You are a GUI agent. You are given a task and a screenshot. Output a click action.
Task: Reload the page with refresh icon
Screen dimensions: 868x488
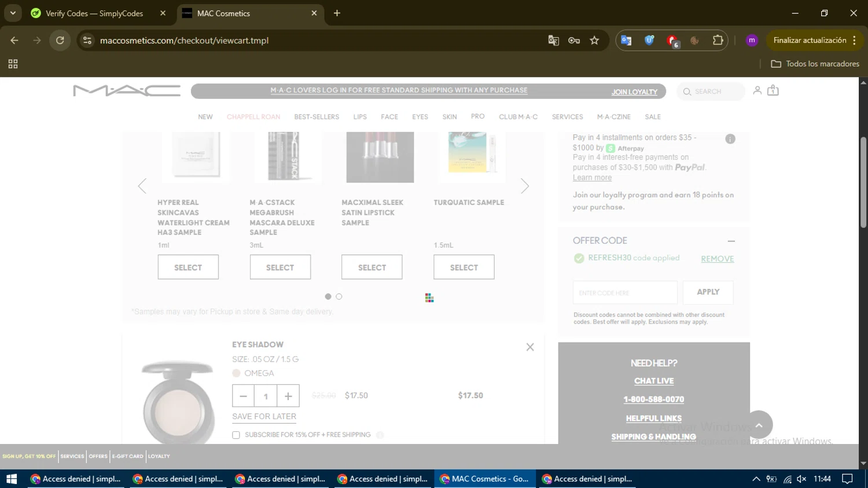(60, 41)
